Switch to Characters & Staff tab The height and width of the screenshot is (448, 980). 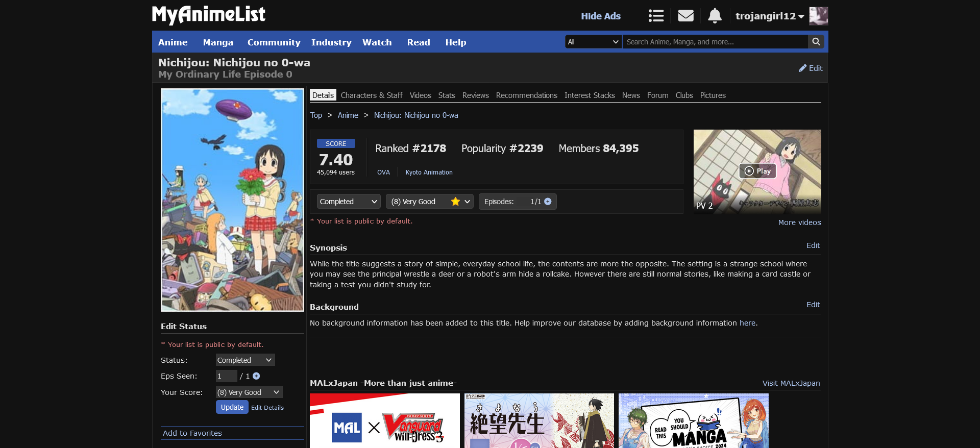tap(372, 95)
